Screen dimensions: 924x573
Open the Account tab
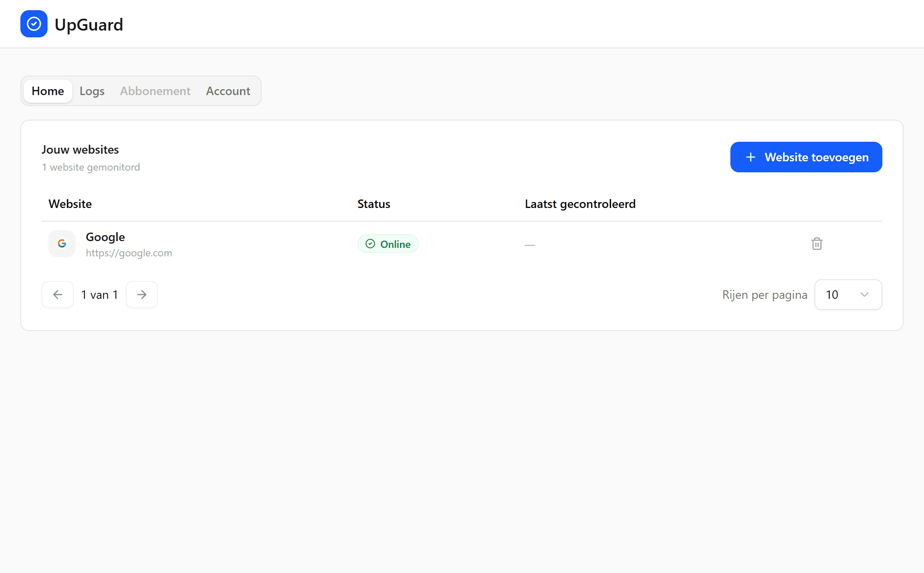(x=228, y=91)
